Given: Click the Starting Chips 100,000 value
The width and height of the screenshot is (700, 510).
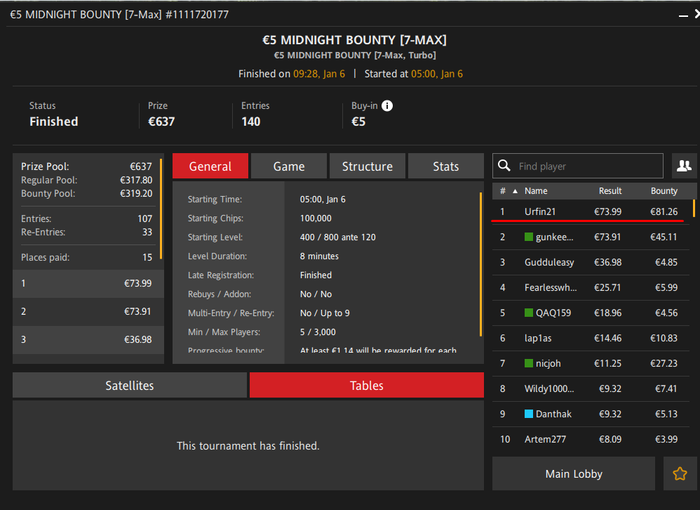Looking at the screenshot, I should pos(316,218).
